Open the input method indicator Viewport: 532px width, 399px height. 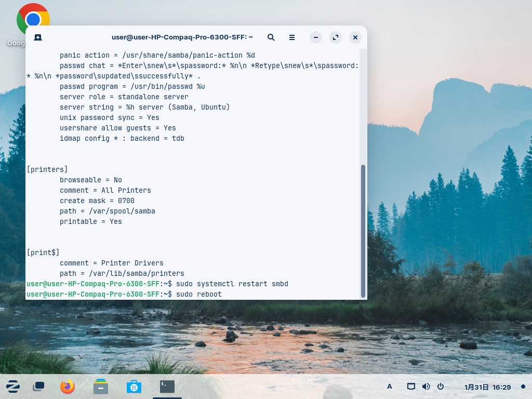click(x=390, y=387)
